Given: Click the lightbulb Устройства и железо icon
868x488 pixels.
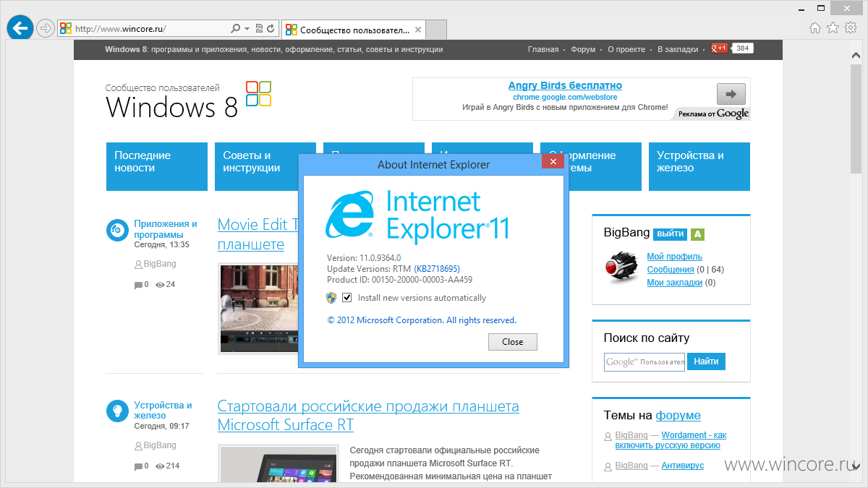Looking at the screenshot, I should pos(116,411).
